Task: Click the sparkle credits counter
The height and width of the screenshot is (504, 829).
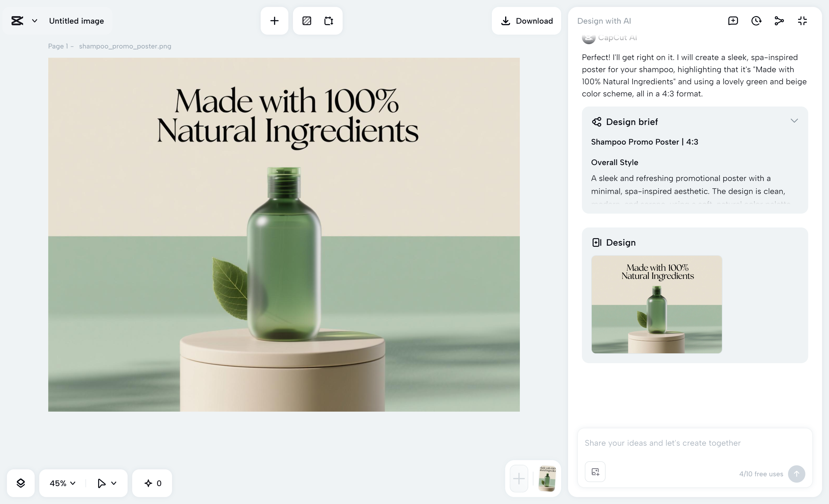Action: [x=152, y=483]
